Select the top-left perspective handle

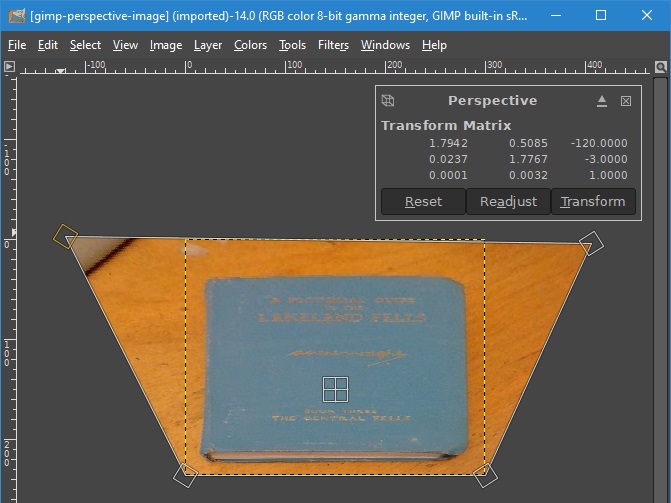tap(65, 236)
